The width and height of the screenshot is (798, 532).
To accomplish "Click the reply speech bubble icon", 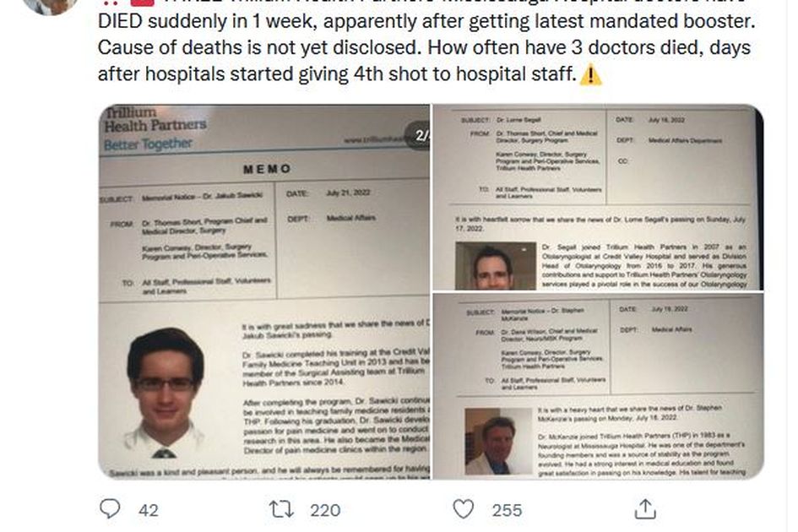I will pyautogui.click(x=110, y=508).
